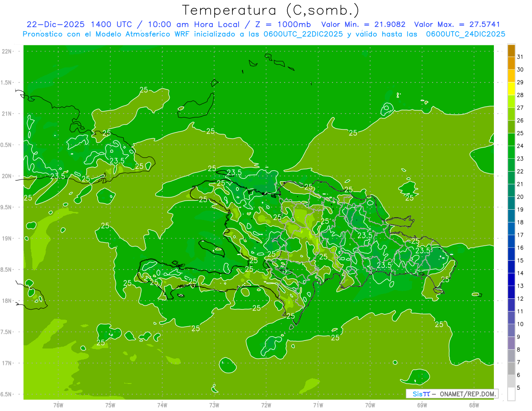Click the "7.5N" latitude axis label
Viewport: 532px width, 411px height.
(7, 332)
